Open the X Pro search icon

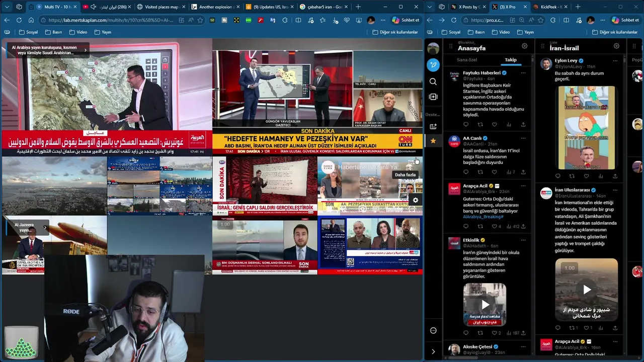(x=433, y=81)
